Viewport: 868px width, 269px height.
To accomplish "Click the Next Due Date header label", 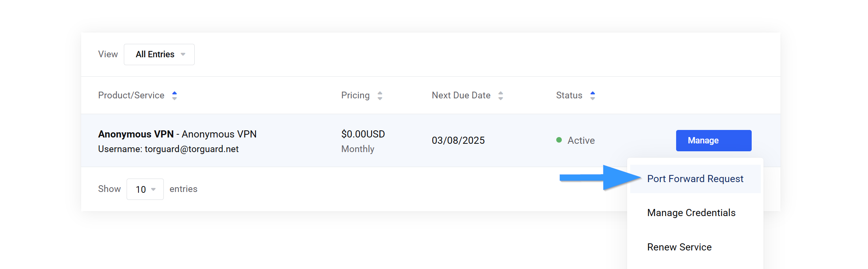I will [461, 96].
